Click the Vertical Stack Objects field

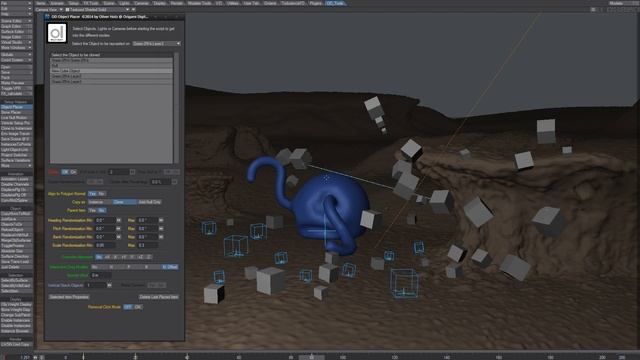(96, 285)
